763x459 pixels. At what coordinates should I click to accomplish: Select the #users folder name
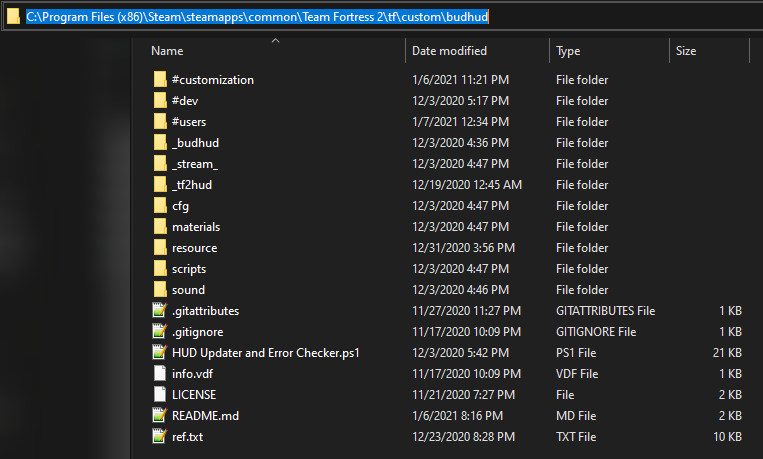click(189, 122)
